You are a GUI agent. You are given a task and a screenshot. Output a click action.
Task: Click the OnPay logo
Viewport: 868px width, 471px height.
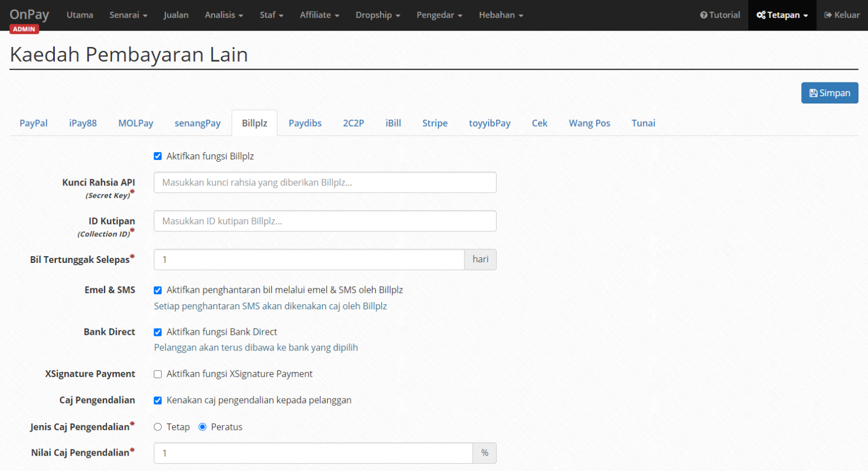pos(29,14)
